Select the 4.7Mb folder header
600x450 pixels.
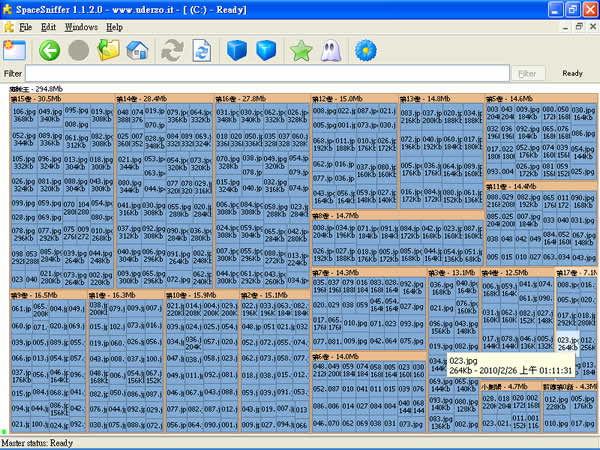point(510,386)
